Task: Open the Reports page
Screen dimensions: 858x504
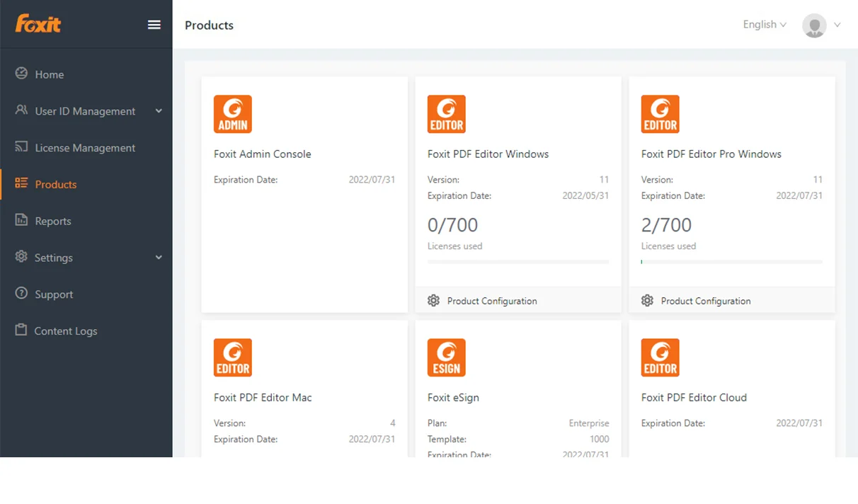Action: coord(53,221)
